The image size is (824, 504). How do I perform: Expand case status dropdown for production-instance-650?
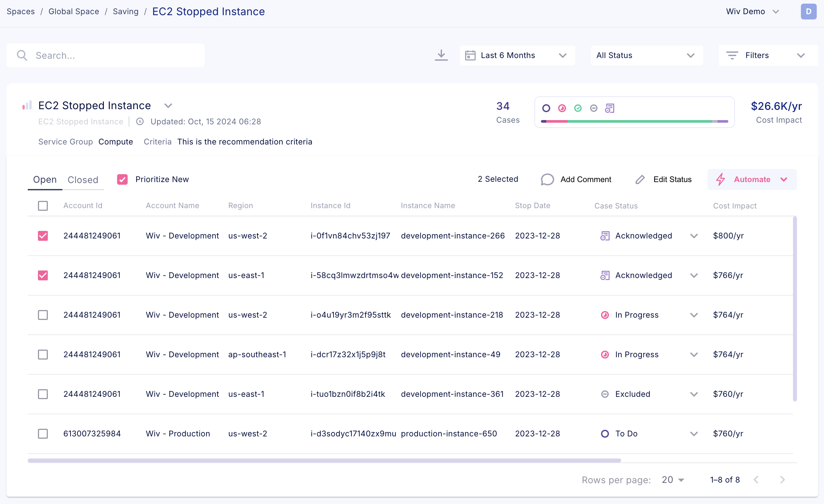click(694, 434)
